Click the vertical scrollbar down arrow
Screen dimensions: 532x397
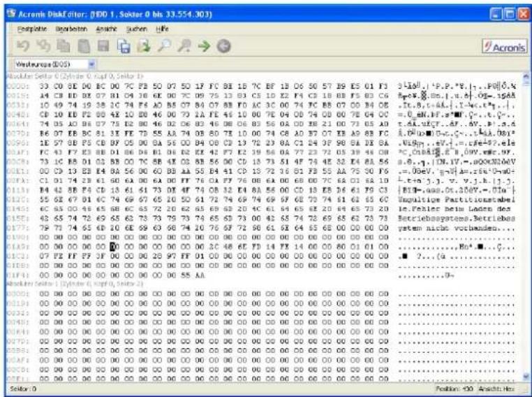pos(526,377)
